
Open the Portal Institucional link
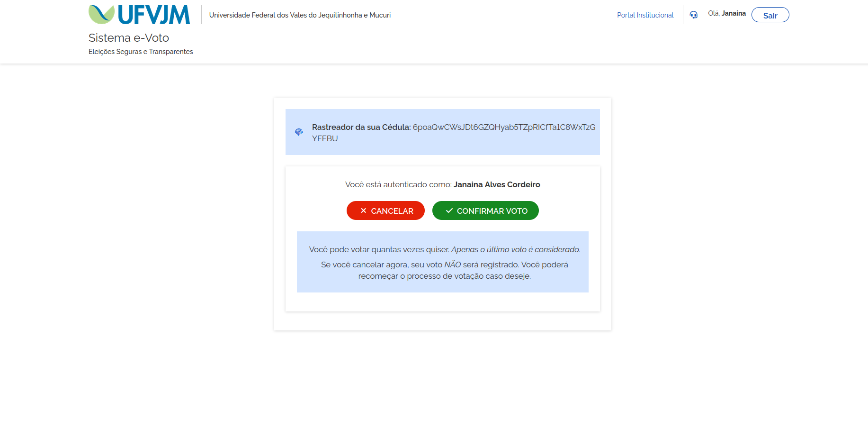645,15
